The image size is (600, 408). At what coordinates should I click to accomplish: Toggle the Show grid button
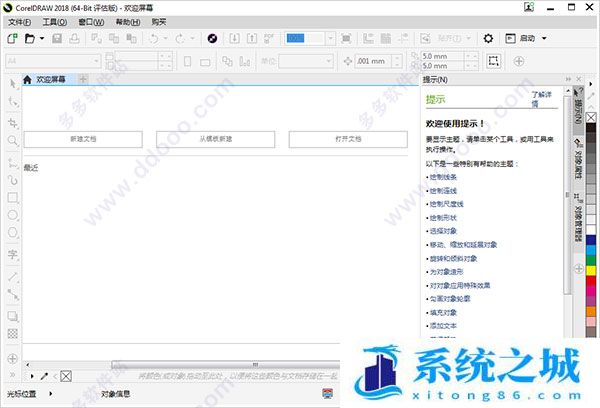point(386,38)
